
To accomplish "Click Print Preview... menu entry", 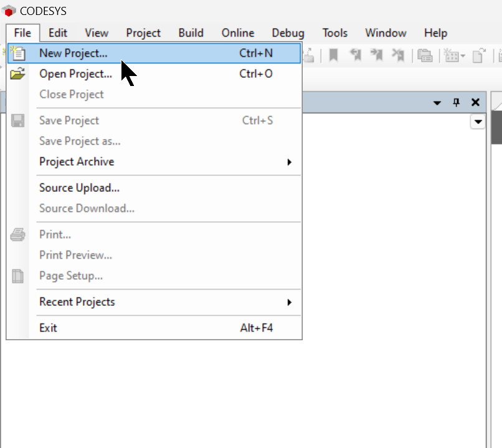I will click(154, 255).
